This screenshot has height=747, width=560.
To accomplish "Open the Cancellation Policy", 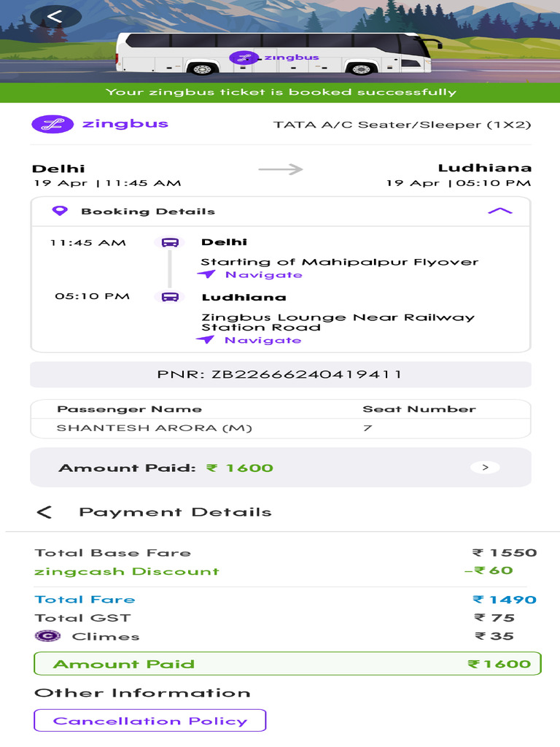I will point(149,721).
